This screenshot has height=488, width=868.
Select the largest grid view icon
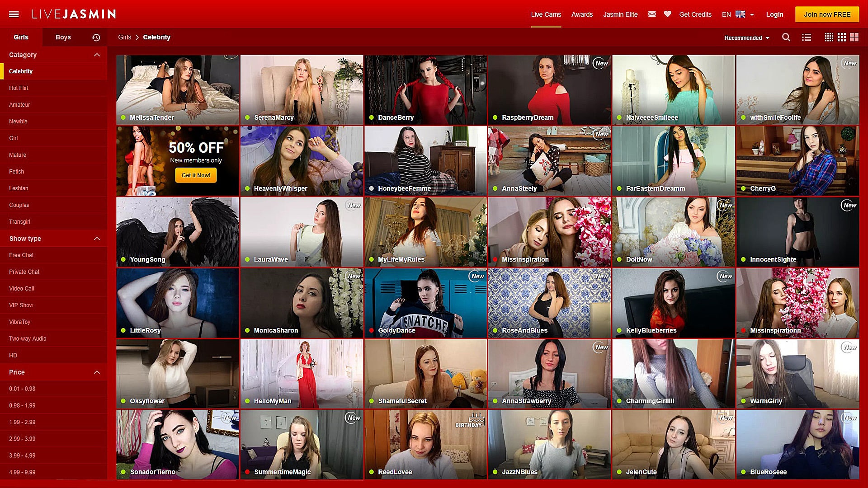pyautogui.click(x=854, y=38)
